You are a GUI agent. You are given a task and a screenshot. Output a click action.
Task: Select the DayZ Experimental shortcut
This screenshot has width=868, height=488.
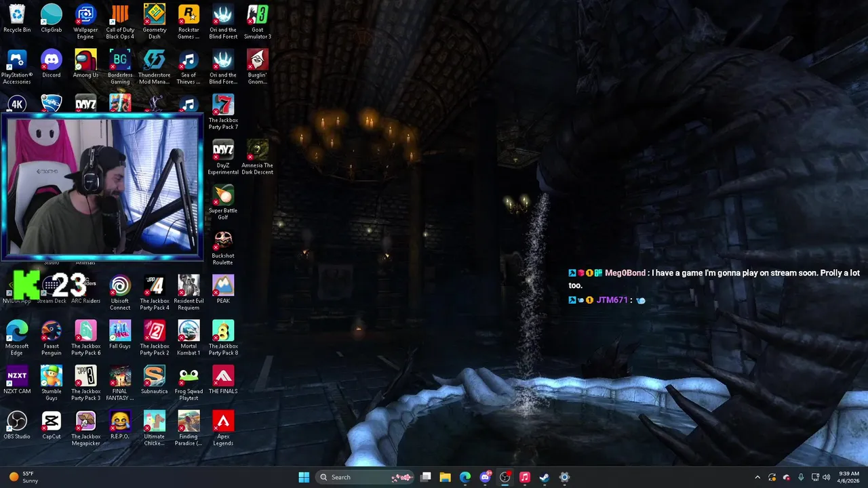223,157
